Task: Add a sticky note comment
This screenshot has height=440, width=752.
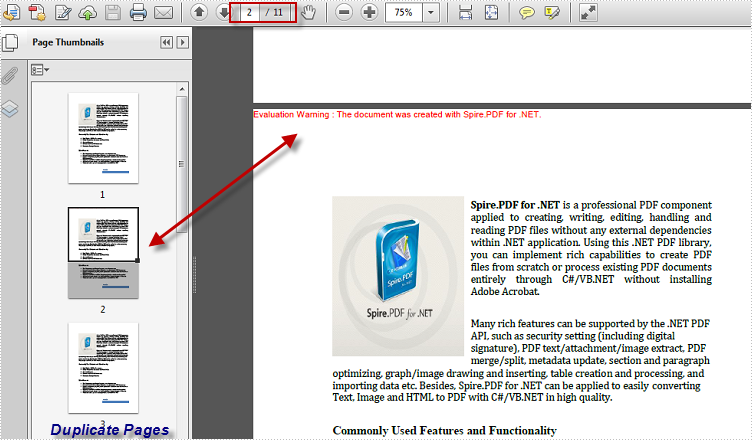Action: point(527,12)
